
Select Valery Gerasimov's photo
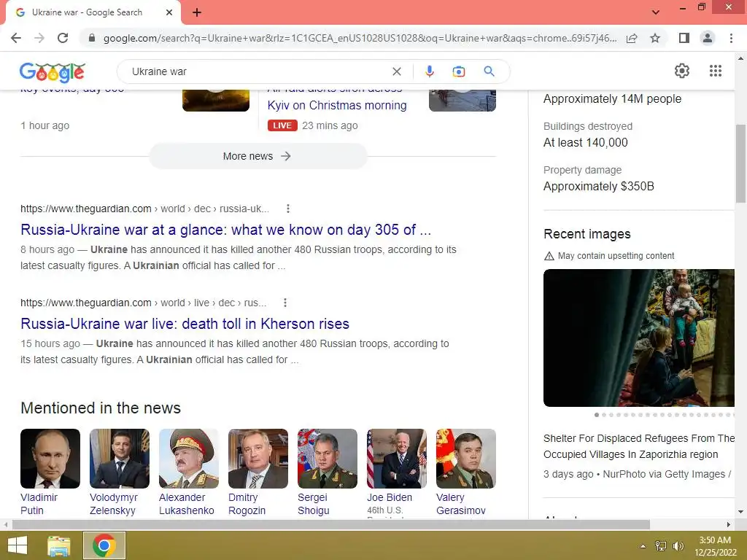point(466,459)
